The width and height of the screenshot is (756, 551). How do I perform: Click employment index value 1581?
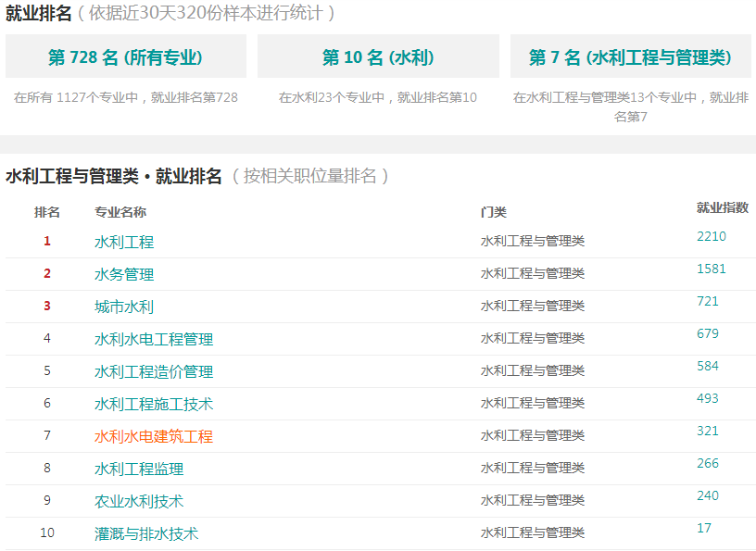[x=712, y=269]
